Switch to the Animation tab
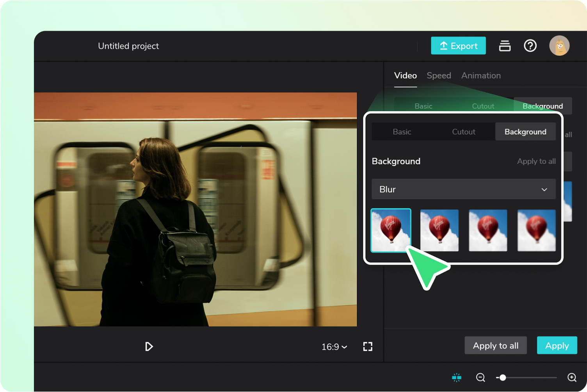This screenshot has width=587, height=392. point(481,75)
